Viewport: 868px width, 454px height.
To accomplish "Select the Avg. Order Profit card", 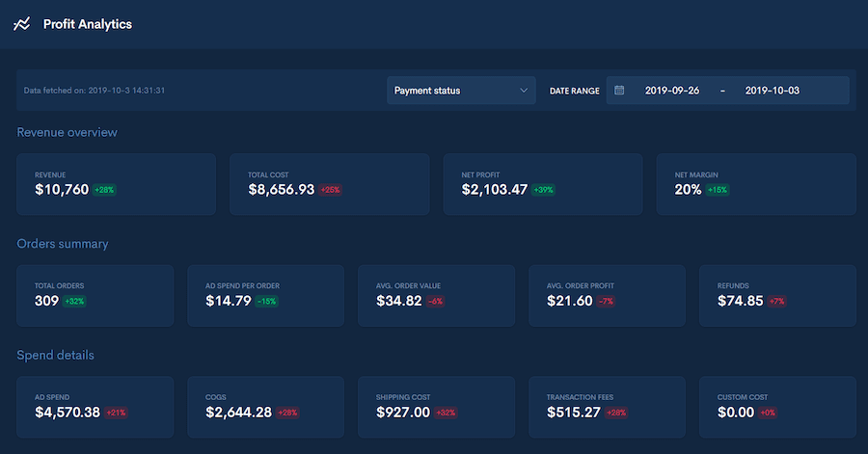I will point(607,295).
